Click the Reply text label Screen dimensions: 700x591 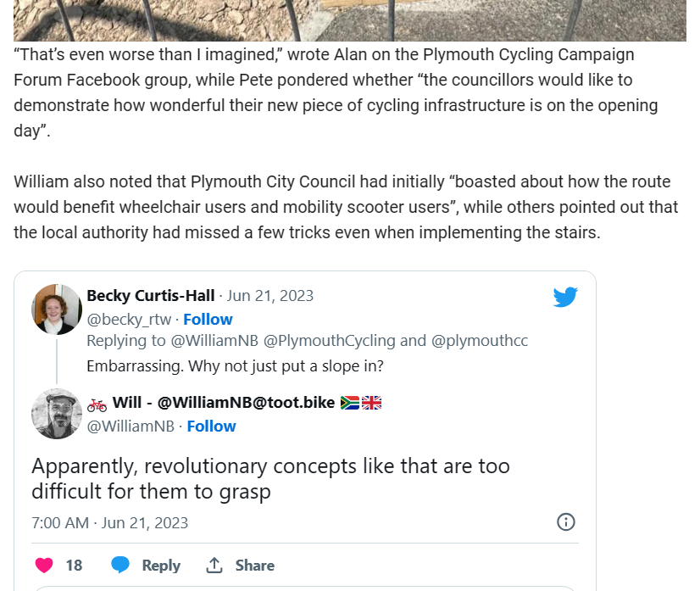(161, 566)
